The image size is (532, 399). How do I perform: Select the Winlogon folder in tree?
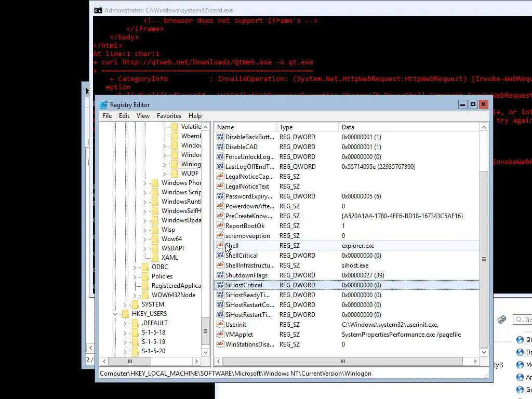click(185, 164)
